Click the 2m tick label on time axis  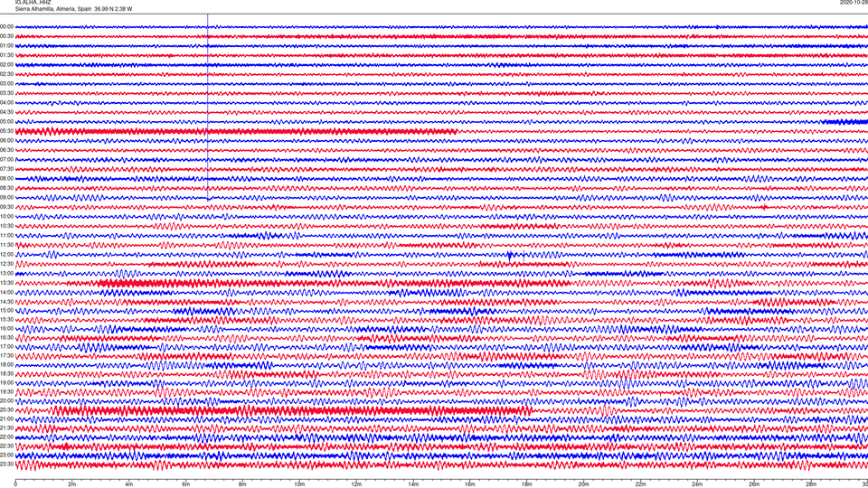[x=72, y=484]
